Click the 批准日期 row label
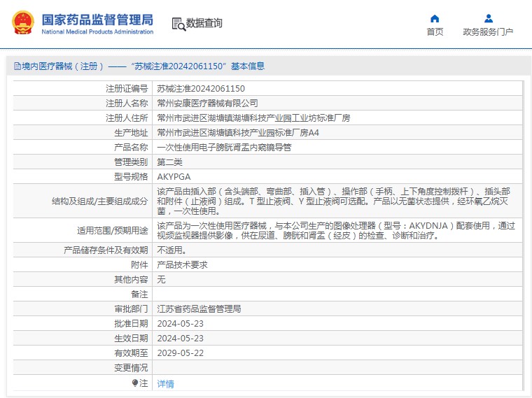Image resolution: width=532 pixels, height=398 pixels. tap(131, 324)
